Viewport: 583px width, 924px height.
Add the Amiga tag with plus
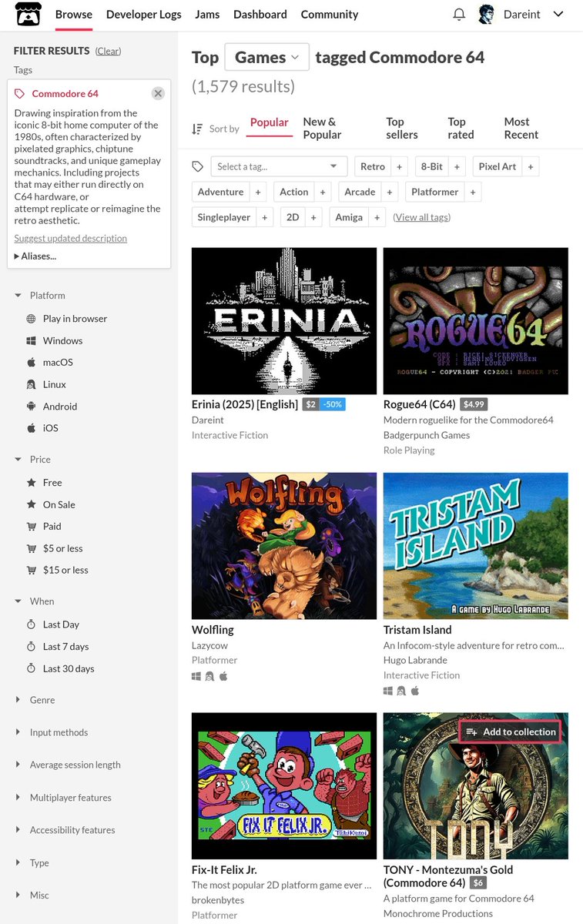pyautogui.click(x=377, y=217)
